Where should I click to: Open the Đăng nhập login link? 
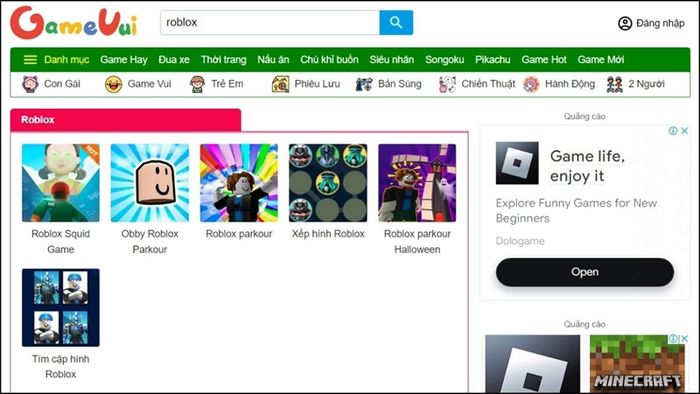point(660,23)
